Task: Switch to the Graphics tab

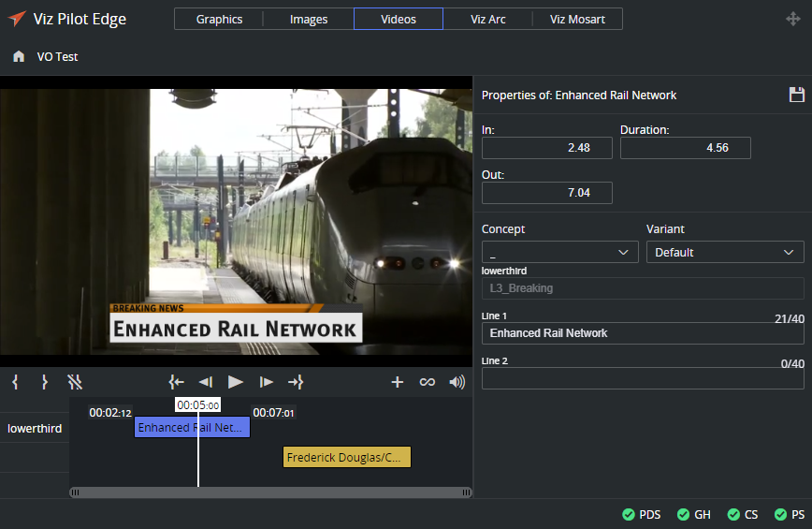Action: [219, 20]
